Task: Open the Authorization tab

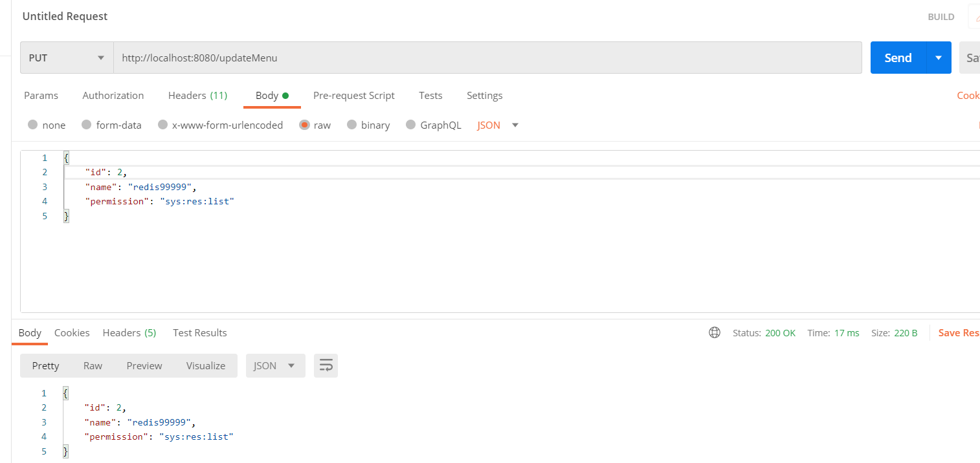Action: point(113,95)
